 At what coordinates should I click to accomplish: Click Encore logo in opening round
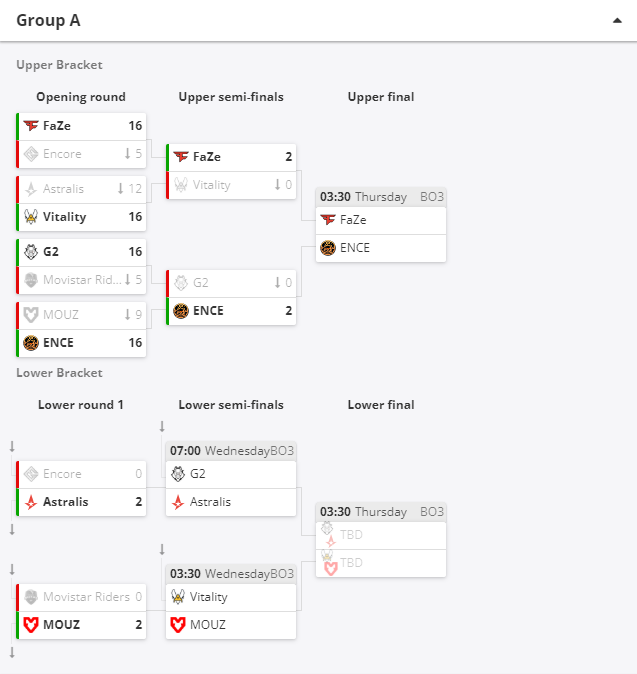click(31, 154)
